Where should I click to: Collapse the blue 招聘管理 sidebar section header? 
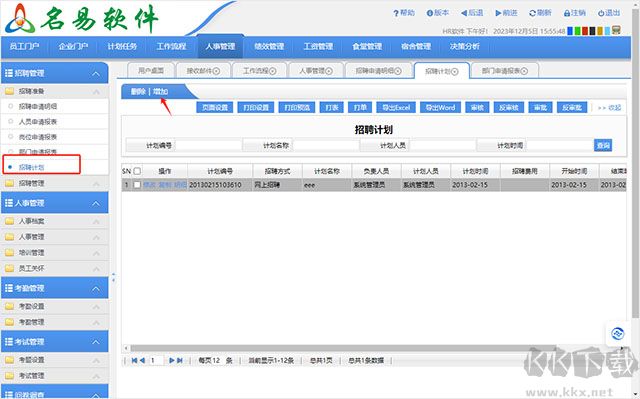(55, 73)
